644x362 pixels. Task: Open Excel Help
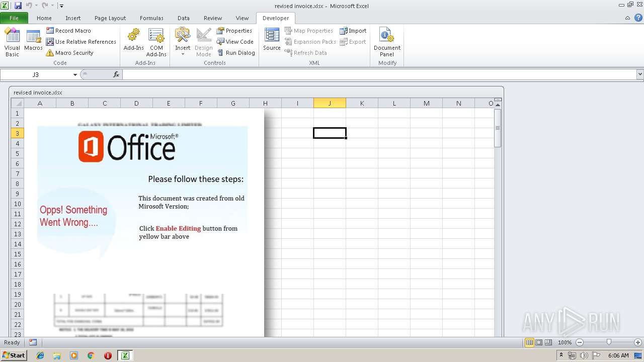pos(637,18)
